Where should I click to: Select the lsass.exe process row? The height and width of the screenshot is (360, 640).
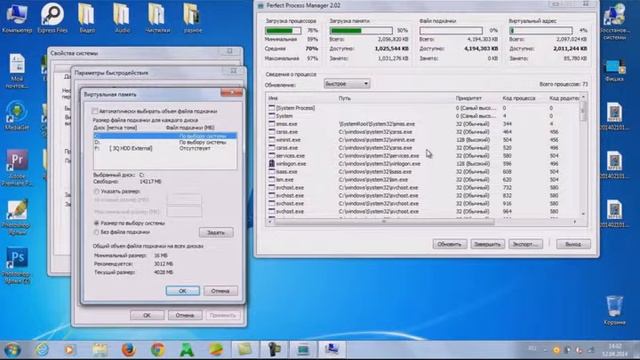[423, 171]
